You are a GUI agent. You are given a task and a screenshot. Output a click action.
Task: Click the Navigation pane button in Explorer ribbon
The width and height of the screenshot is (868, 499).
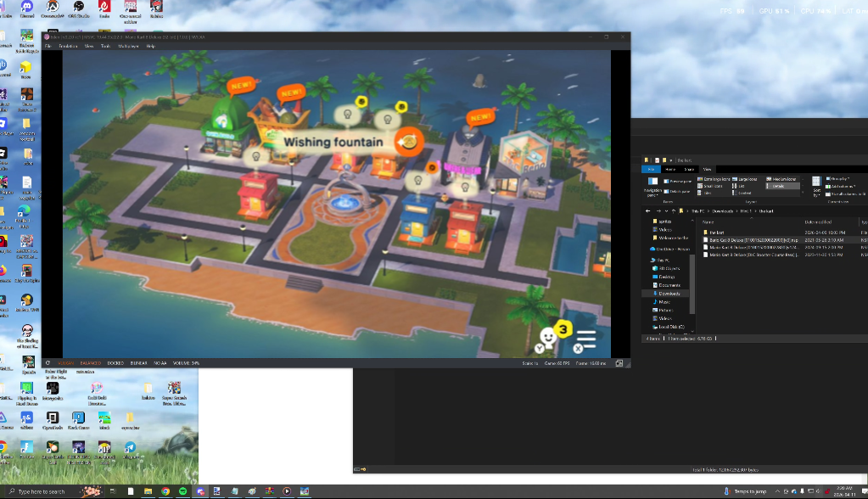[x=652, y=187]
